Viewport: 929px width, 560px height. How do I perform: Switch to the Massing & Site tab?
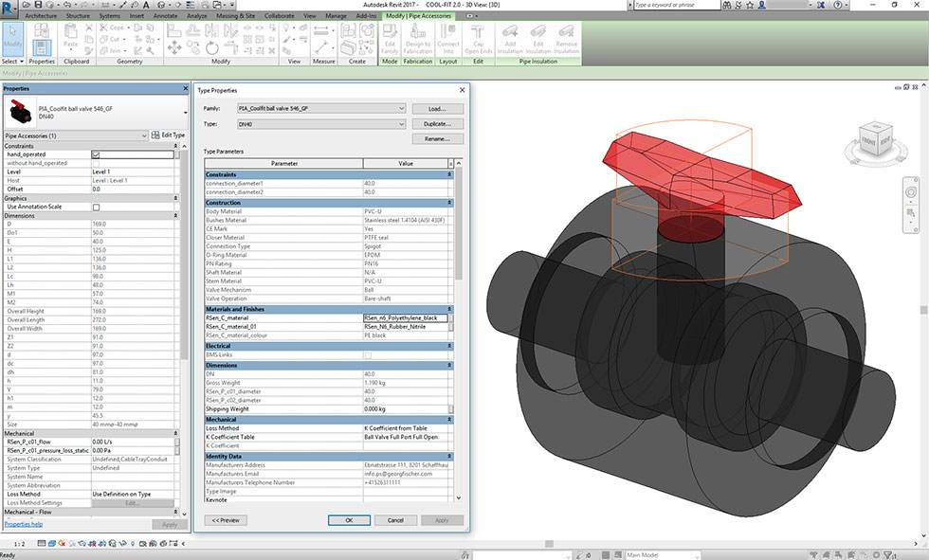pyautogui.click(x=235, y=16)
